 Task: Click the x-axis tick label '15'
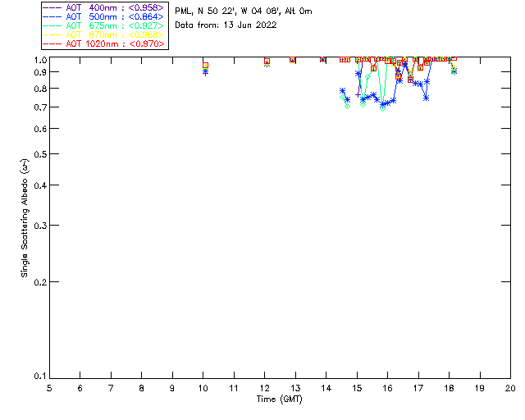point(357,388)
